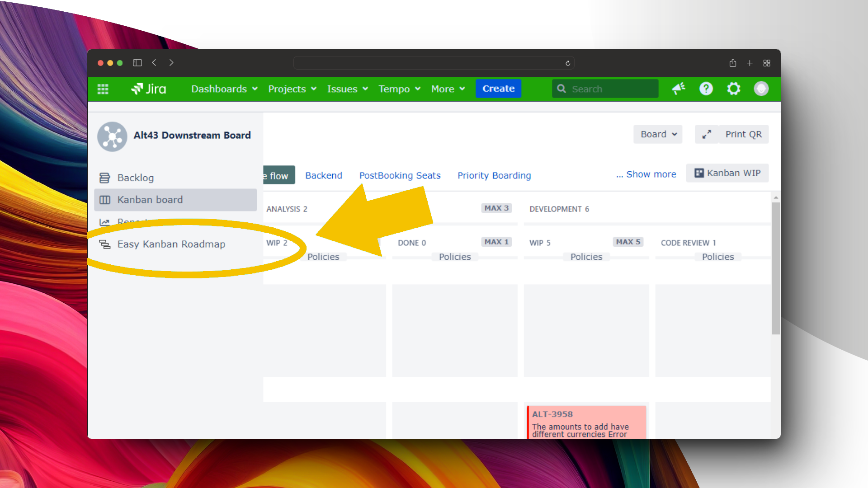Open the notifications megaphone icon
The width and height of the screenshot is (868, 488).
[678, 89]
